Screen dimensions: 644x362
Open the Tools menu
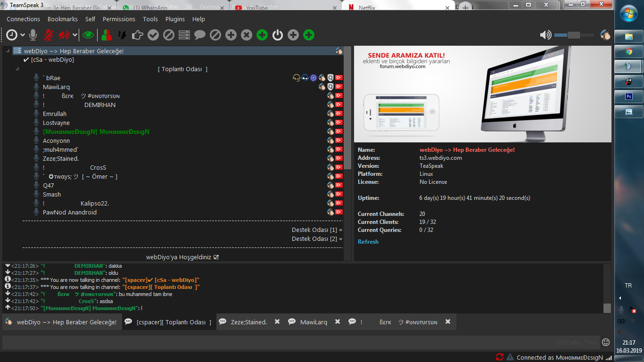[x=150, y=19]
